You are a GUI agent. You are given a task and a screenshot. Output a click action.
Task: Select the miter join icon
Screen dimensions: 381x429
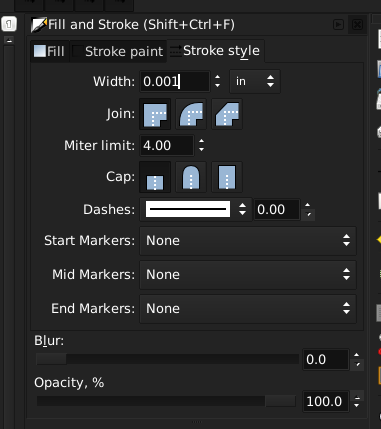(x=155, y=114)
